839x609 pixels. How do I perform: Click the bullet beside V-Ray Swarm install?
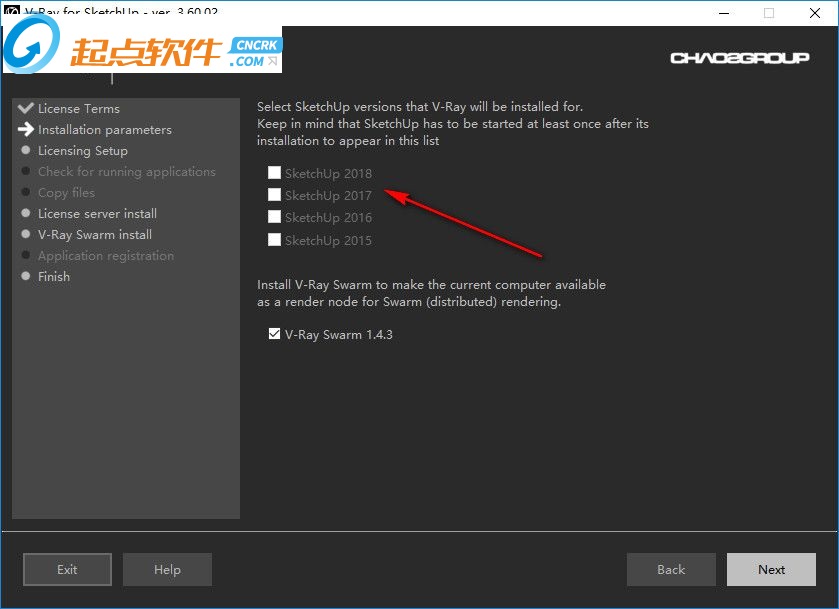click(26, 234)
